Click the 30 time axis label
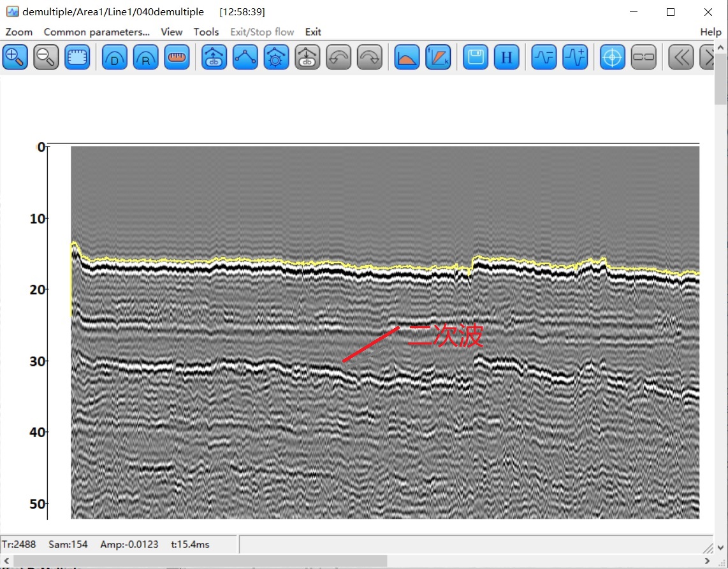This screenshot has height=569, width=728. pos(38,361)
